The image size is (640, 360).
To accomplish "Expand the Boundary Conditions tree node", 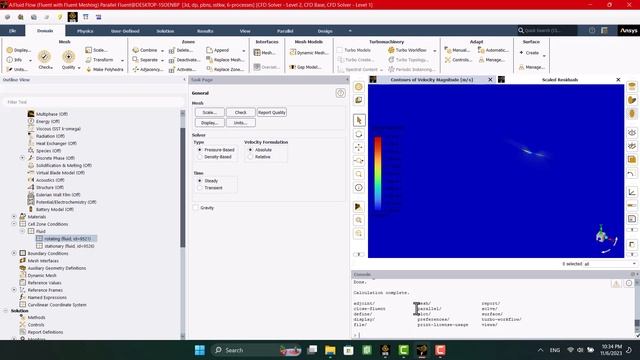I will (14, 253).
